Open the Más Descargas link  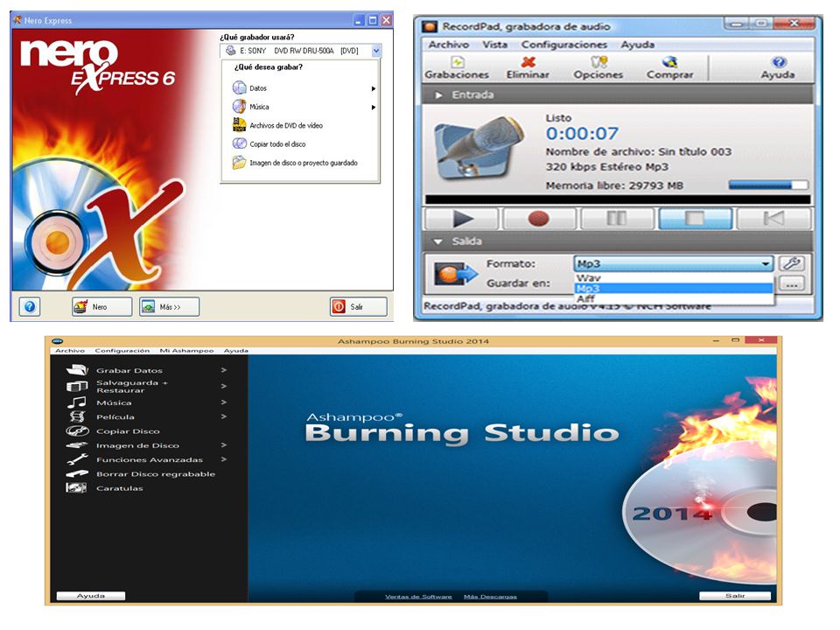tap(490, 596)
